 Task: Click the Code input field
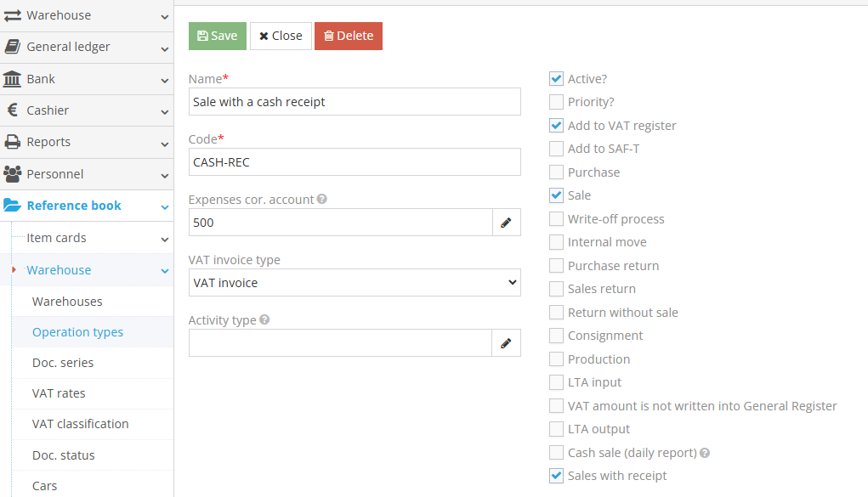pyautogui.click(x=354, y=162)
